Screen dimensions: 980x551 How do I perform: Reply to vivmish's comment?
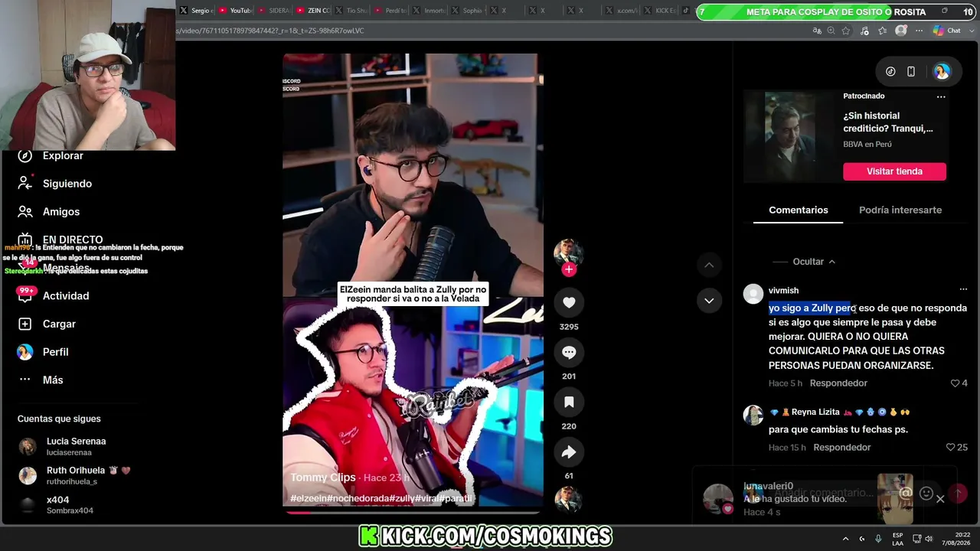click(838, 383)
